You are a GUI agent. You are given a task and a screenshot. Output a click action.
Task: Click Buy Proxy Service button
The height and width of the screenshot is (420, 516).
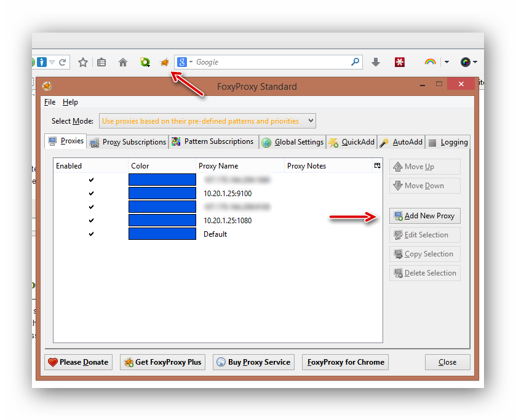[253, 362]
